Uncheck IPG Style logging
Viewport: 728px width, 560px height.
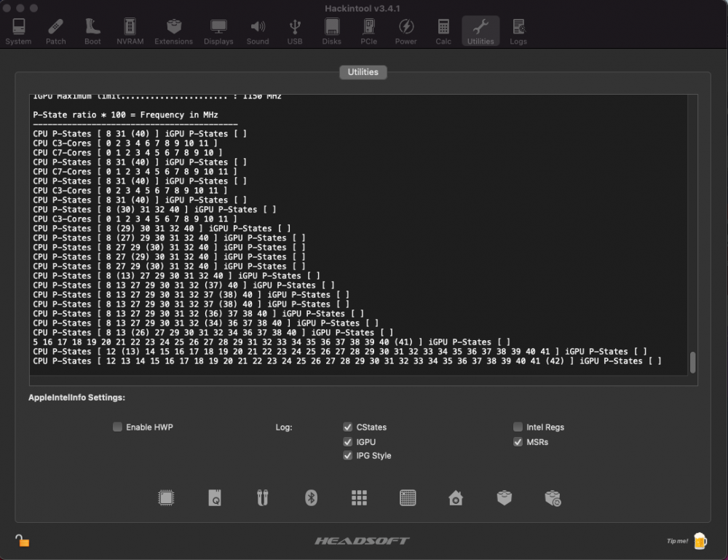[347, 456]
